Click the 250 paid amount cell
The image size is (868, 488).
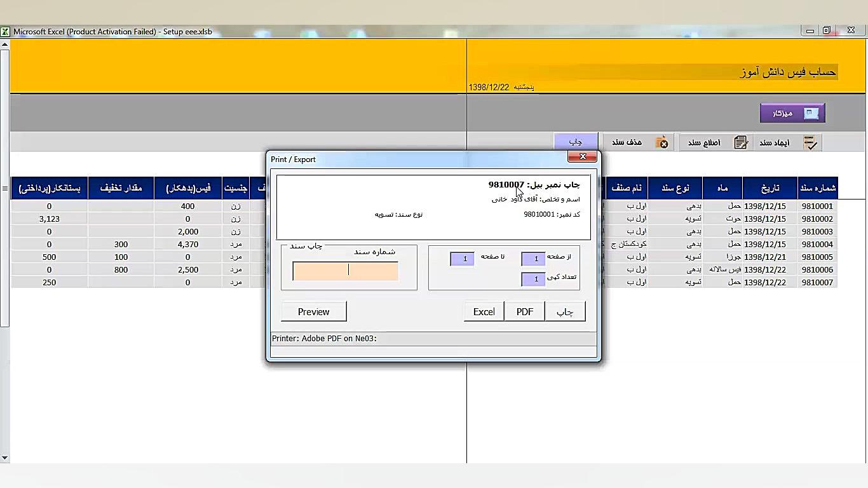click(x=49, y=282)
